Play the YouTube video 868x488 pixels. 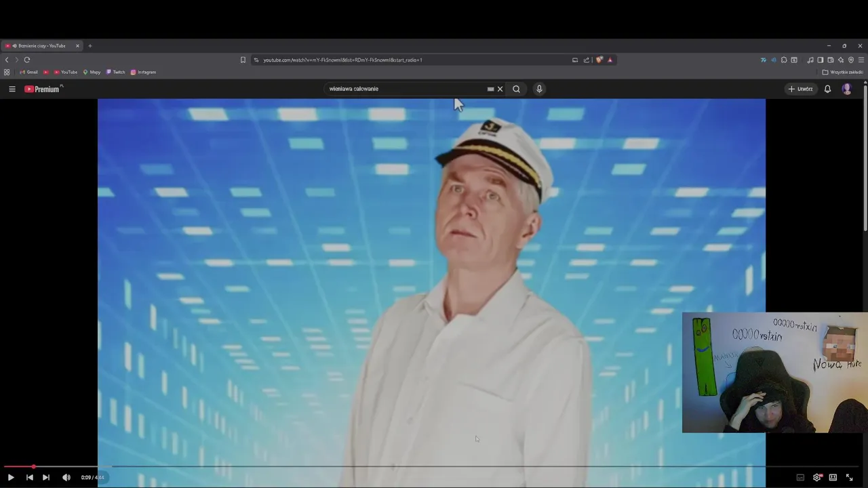click(x=10, y=477)
